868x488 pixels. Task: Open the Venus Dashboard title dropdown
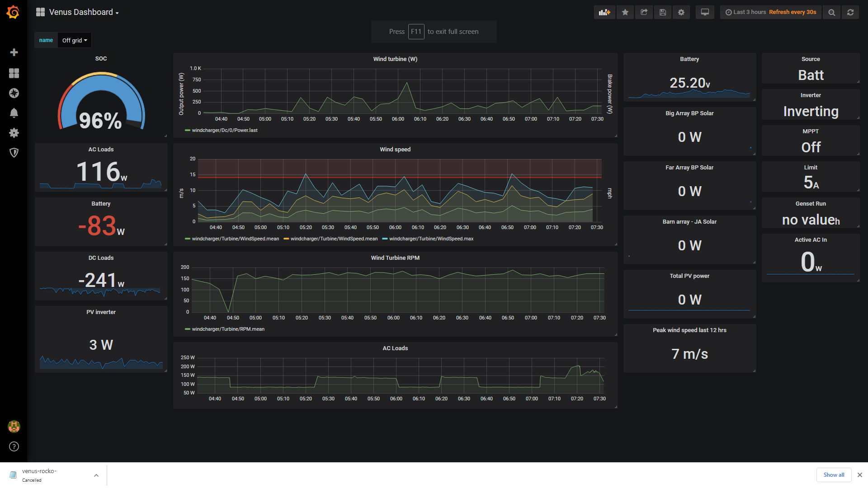click(77, 12)
